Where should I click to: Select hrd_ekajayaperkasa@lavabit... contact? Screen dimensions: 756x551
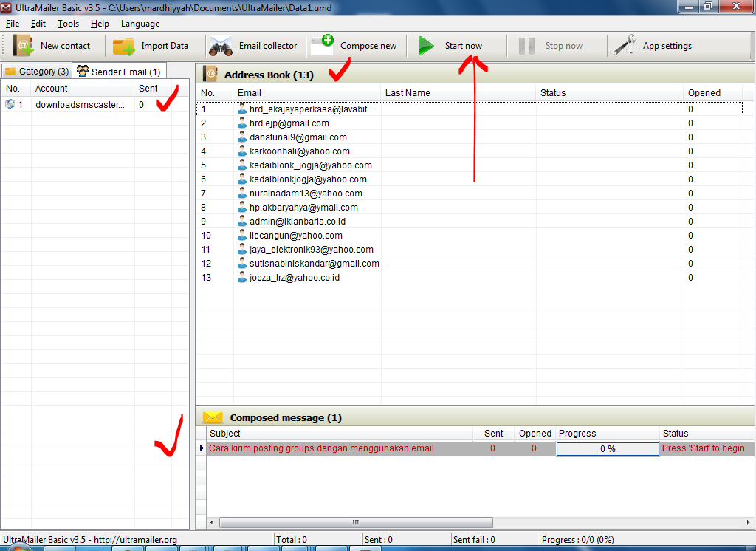pos(312,109)
